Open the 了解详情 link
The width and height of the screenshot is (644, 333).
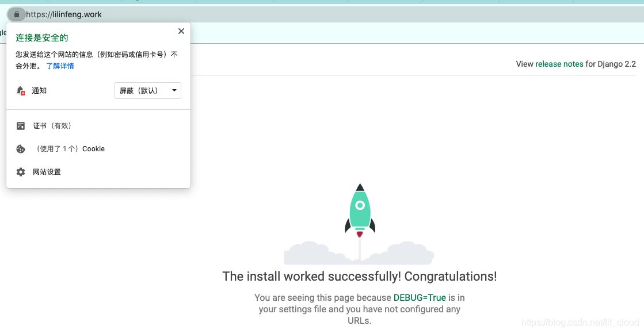coord(60,66)
